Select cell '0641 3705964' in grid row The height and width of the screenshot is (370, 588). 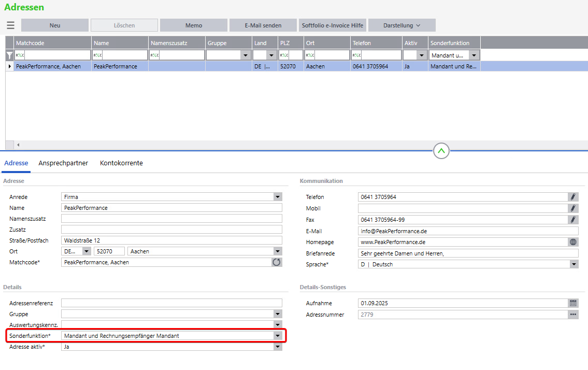tap(376, 66)
